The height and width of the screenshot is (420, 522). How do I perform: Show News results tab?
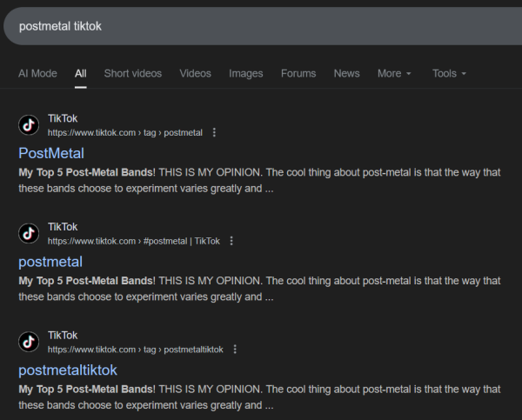(346, 74)
